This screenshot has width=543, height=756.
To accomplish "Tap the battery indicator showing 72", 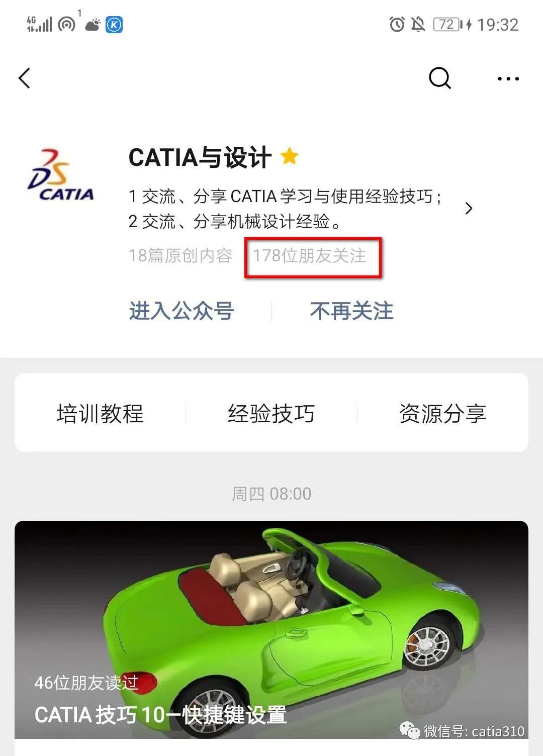I will (448, 24).
